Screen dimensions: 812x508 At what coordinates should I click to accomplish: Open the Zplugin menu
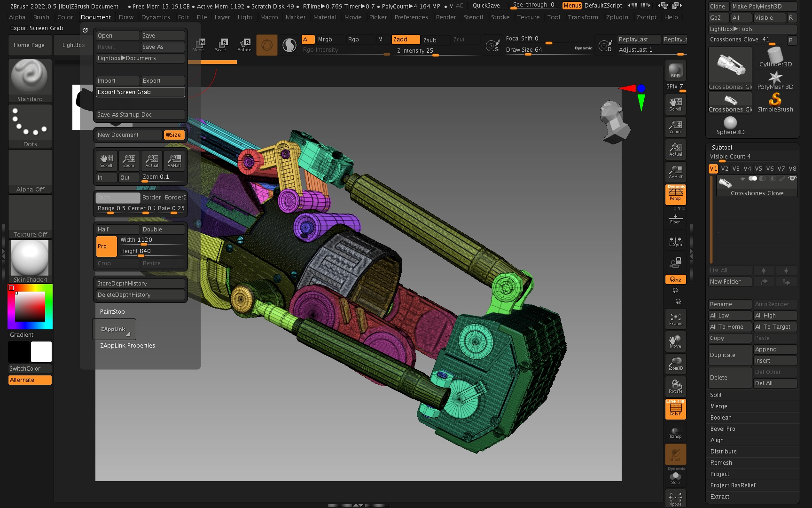(x=617, y=17)
